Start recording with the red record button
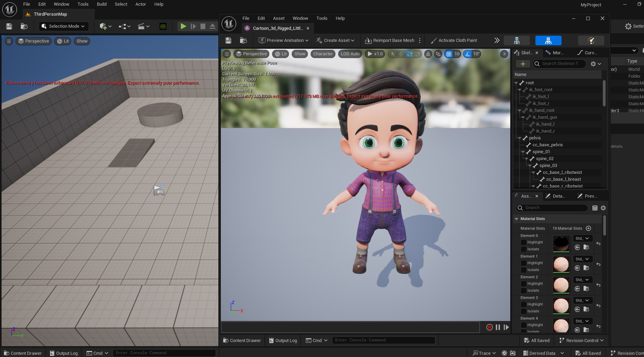Image resolution: width=644 pixels, height=357 pixels. tap(489, 327)
